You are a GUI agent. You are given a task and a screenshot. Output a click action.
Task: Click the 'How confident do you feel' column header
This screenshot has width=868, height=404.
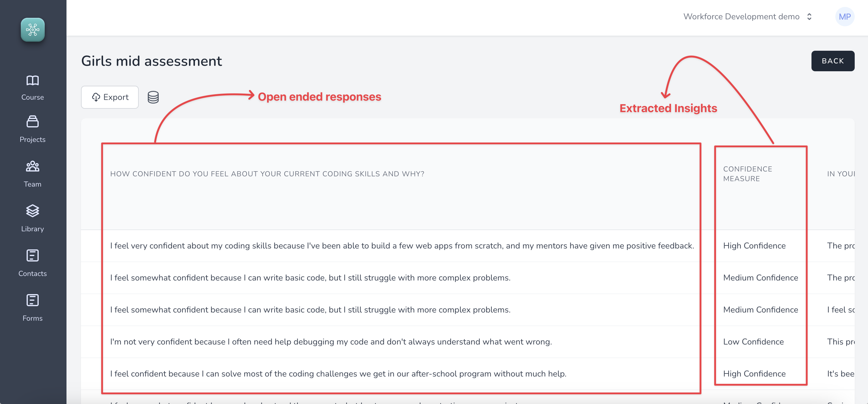267,174
